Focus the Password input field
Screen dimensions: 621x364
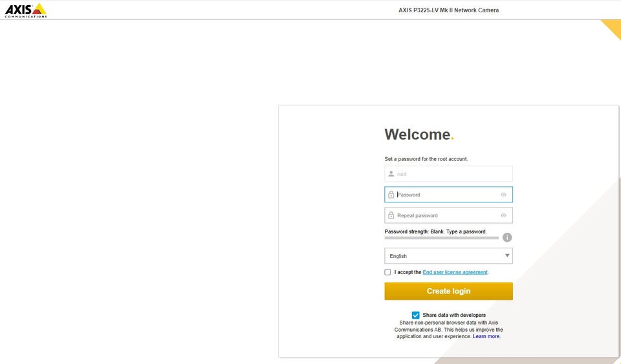pyautogui.click(x=448, y=195)
